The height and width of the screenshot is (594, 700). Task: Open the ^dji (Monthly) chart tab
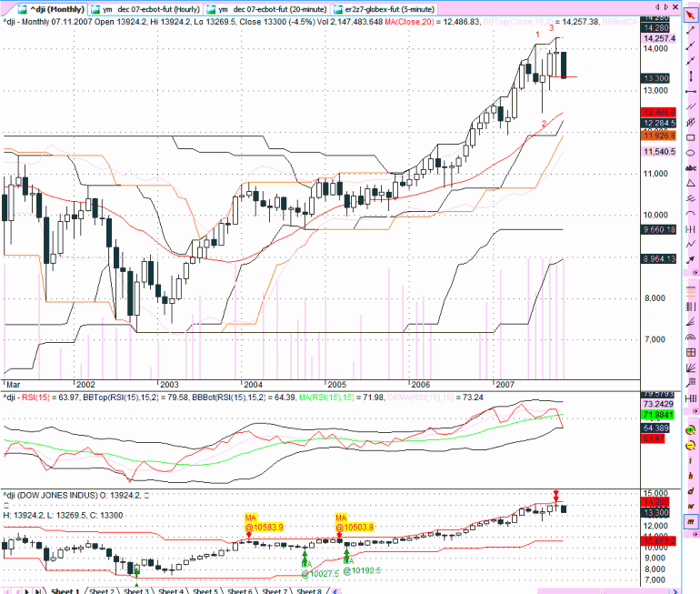pyautogui.click(x=51, y=9)
